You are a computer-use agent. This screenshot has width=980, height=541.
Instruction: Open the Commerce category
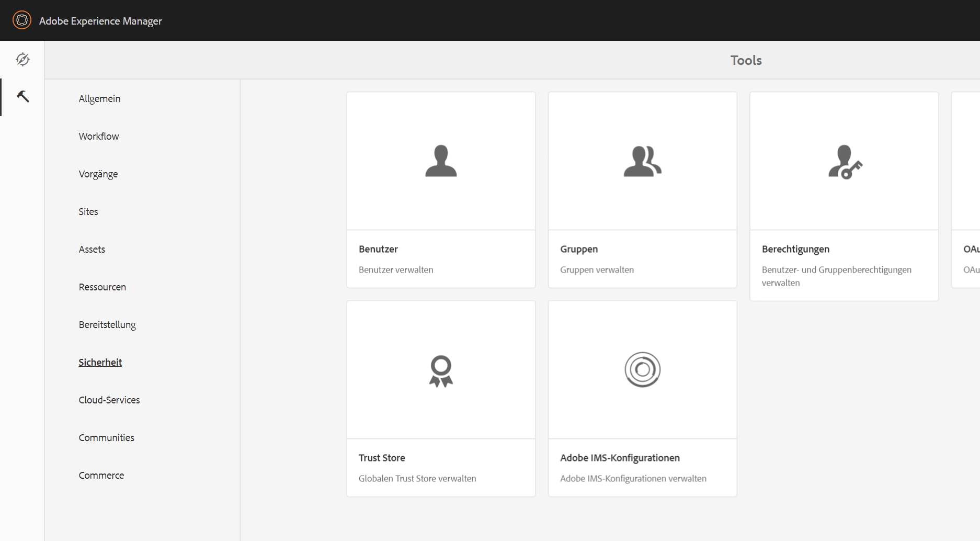101,475
